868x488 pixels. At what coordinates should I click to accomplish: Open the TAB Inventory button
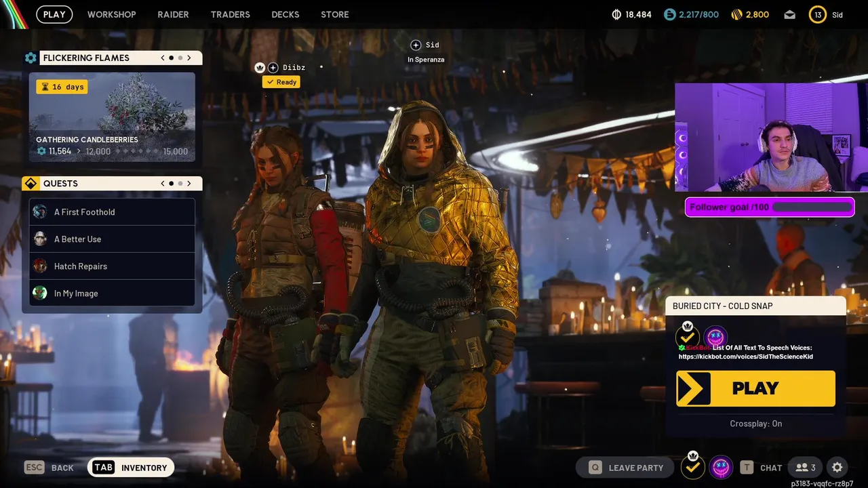[x=131, y=468]
